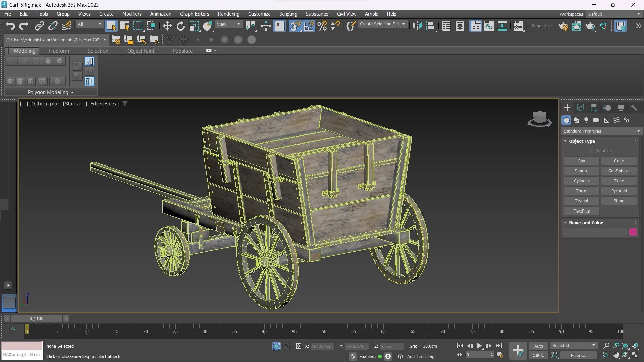This screenshot has width=644, height=362.
Task: Open Select by Name list icon
Action: coord(125,26)
